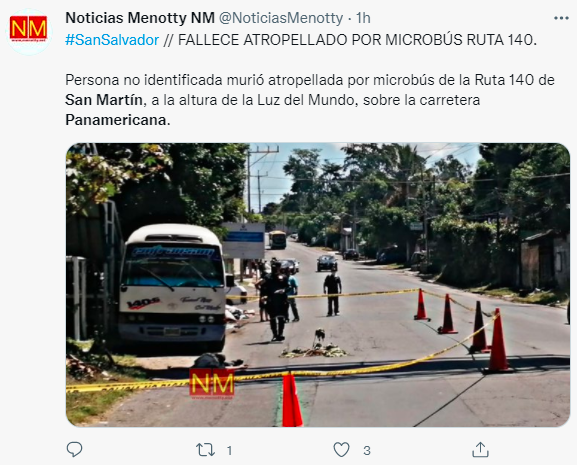
Task: Open the three-dot more options menu
Action: (x=561, y=18)
